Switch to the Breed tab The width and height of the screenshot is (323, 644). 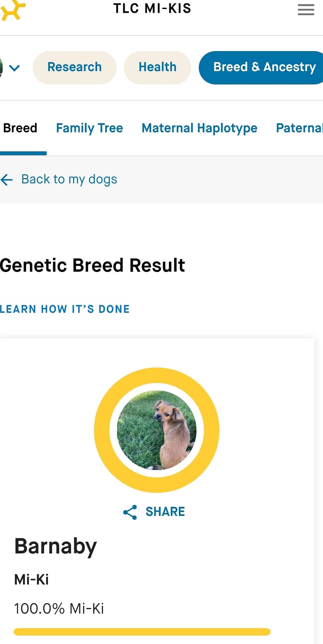[x=20, y=128]
